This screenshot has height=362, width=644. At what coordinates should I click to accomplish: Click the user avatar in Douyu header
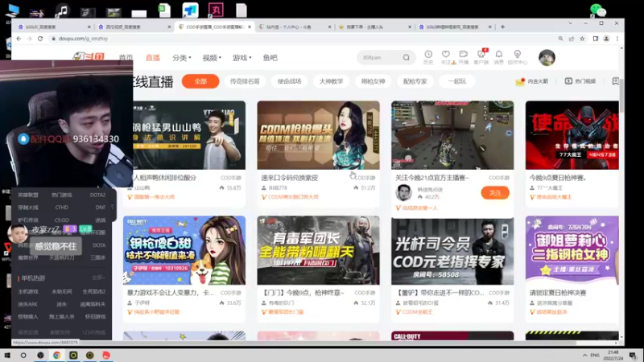click(547, 57)
